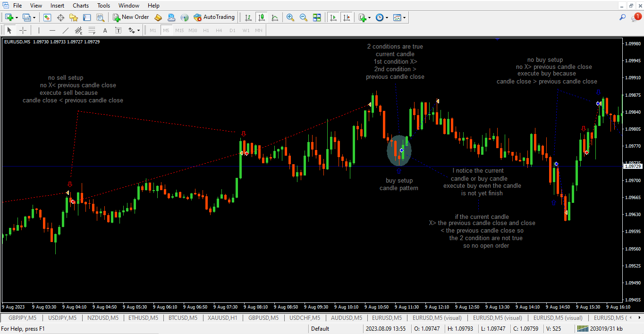Switch timeframe to D1

[x=232, y=31]
